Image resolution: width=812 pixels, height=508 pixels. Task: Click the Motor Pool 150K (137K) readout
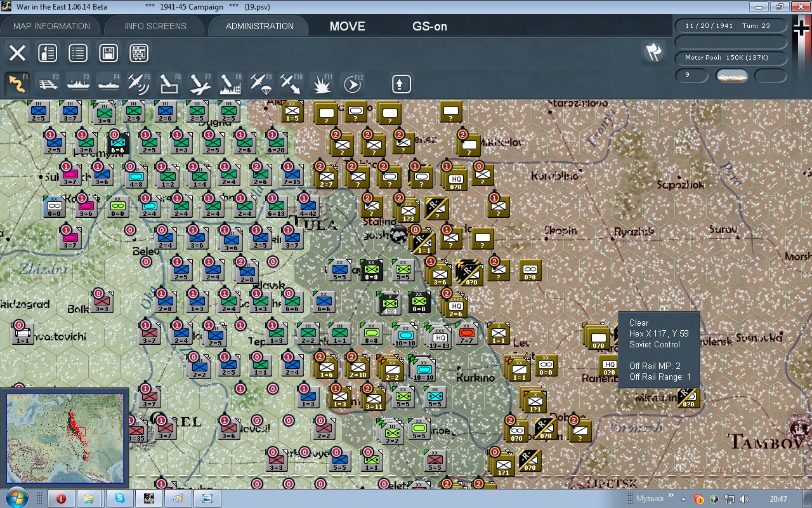point(731,58)
